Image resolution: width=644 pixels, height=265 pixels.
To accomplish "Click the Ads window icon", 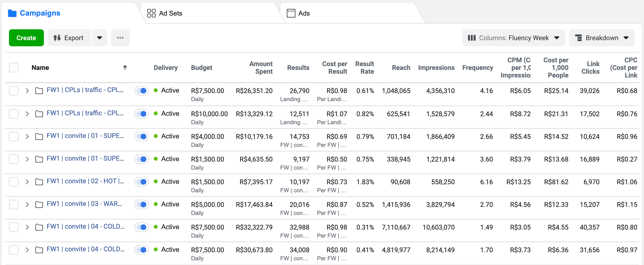I will coord(291,13).
